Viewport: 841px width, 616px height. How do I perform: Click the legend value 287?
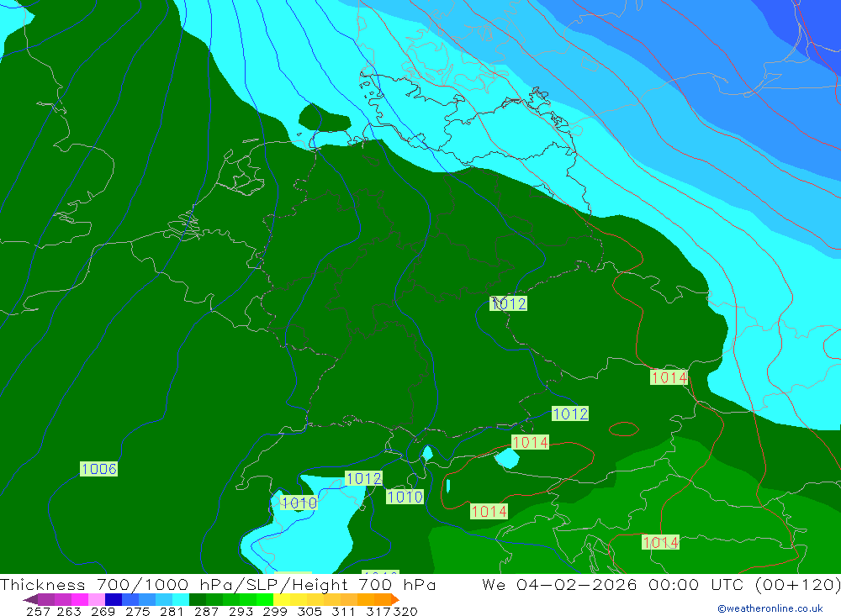click(x=206, y=611)
